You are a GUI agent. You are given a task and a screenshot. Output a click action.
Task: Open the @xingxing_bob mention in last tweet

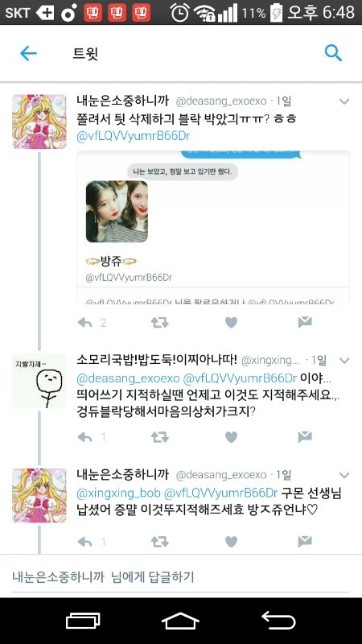click(x=118, y=493)
